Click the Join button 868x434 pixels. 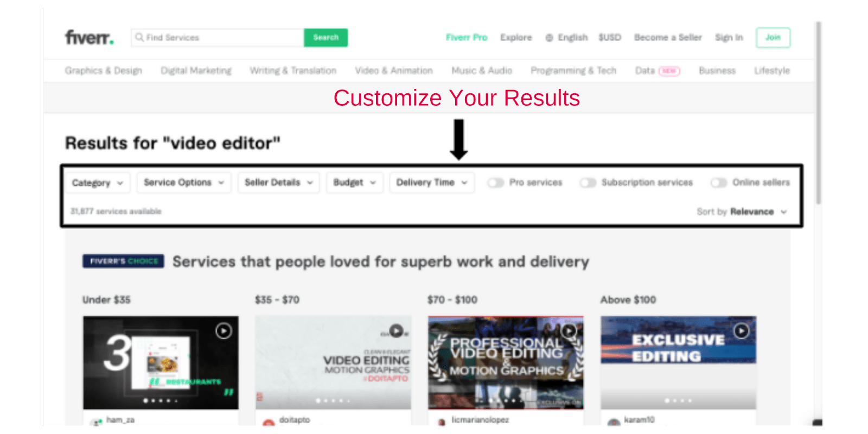coord(773,37)
